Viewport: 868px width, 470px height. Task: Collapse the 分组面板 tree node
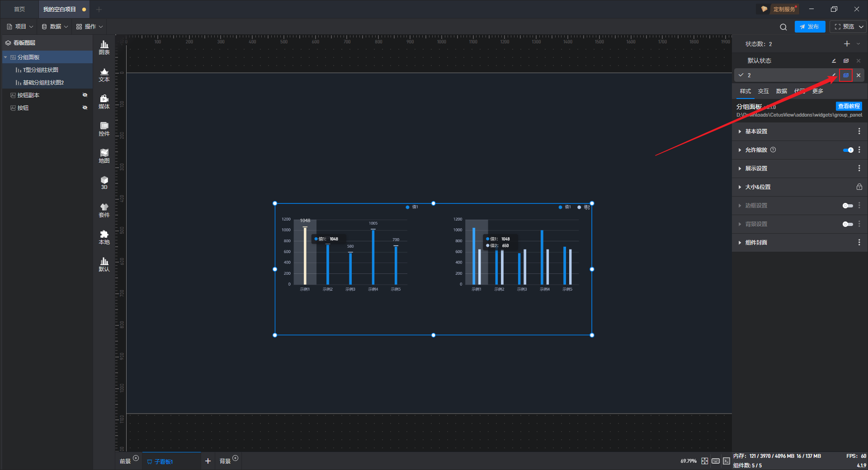click(5, 57)
